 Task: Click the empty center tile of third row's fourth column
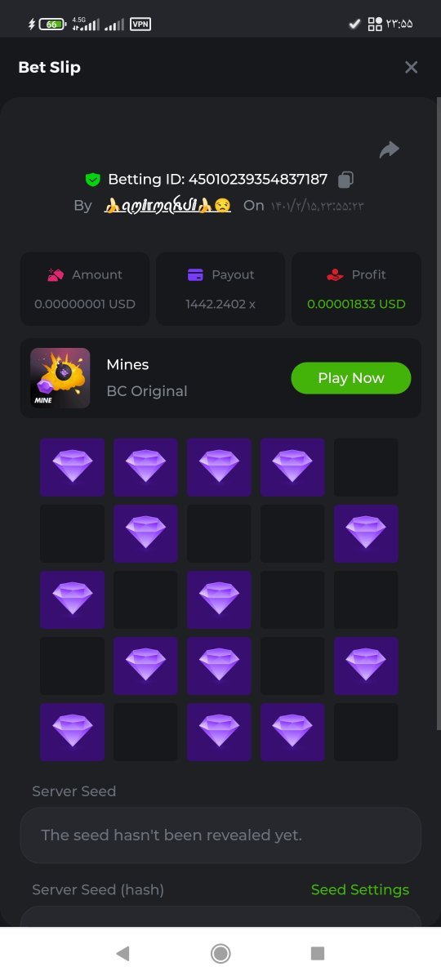pyautogui.click(x=292, y=599)
